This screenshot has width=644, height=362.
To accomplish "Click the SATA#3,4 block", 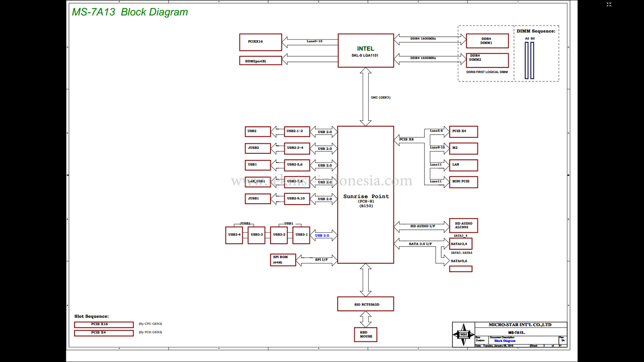I will (x=461, y=244).
